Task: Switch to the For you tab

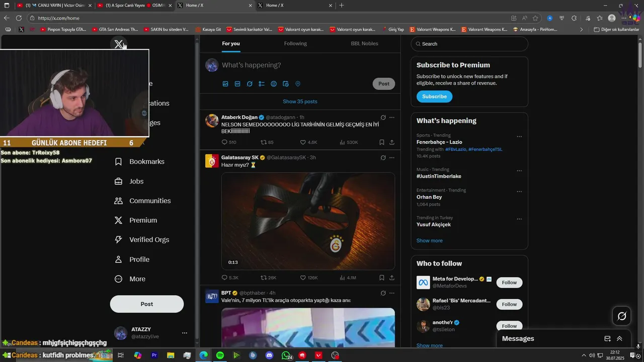Action: pos(231,44)
